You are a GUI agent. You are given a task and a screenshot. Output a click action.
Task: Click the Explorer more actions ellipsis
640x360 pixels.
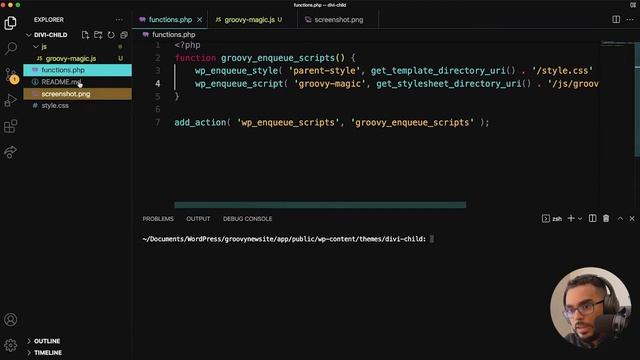119,20
